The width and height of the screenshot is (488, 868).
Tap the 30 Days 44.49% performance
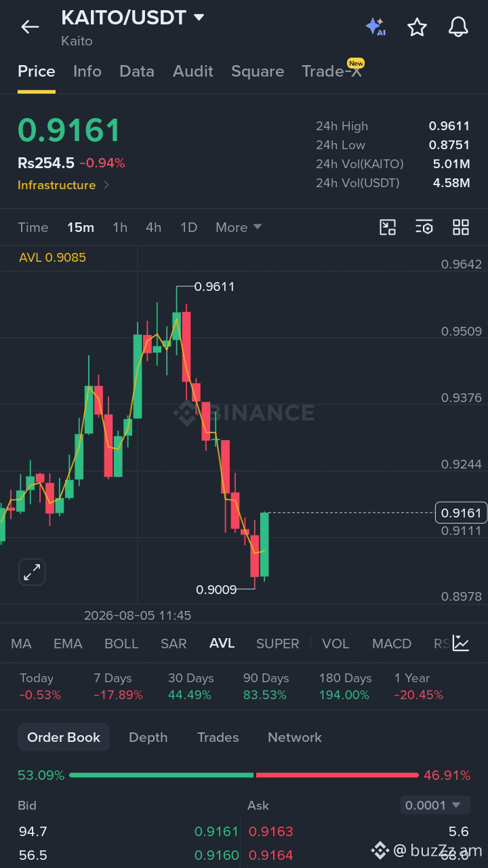pos(190,686)
